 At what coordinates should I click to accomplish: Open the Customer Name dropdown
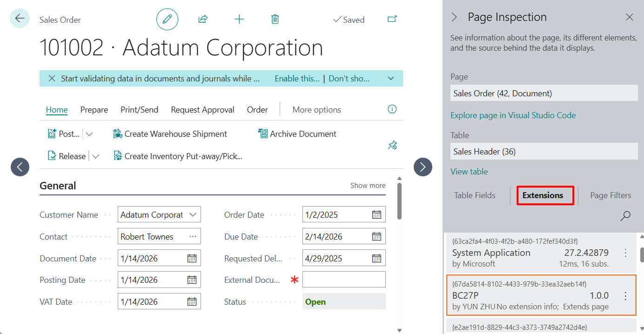tap(193, 214)
